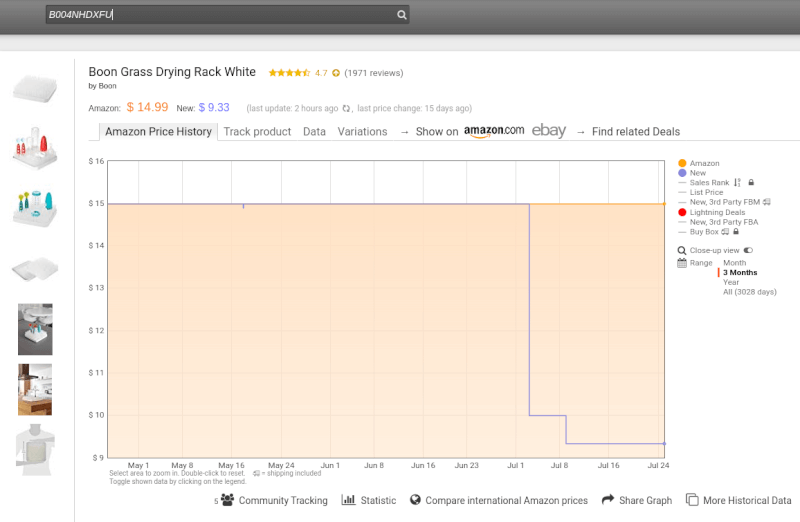Toggle the Lightning Deals red dot
The height and width of the screenshot is (522, 800).
[682, 212]
